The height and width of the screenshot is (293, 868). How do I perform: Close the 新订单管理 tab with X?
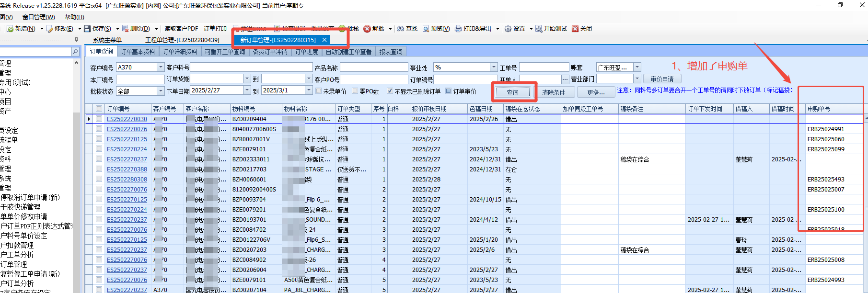pyautogui.click(x=324, y=40)
